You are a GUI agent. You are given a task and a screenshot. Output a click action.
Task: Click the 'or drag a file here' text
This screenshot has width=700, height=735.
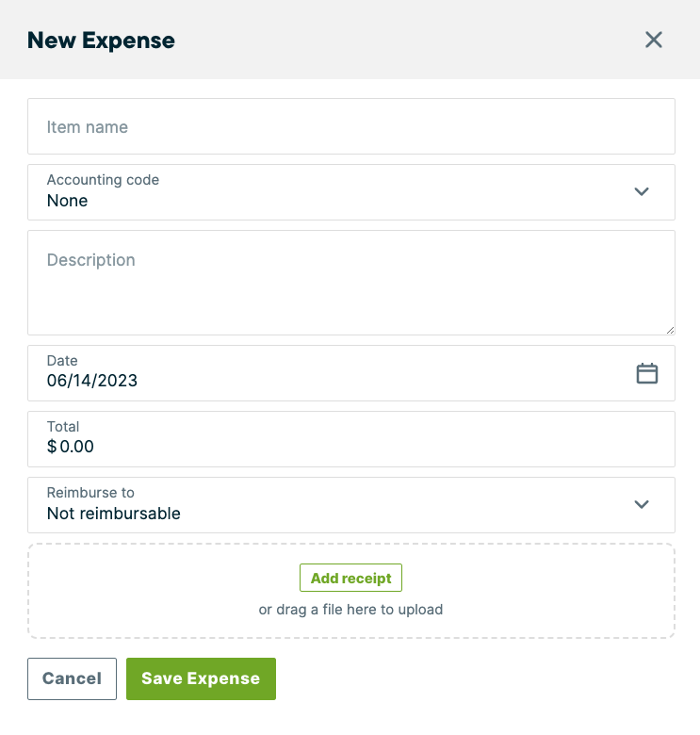(x=350, y=610)
